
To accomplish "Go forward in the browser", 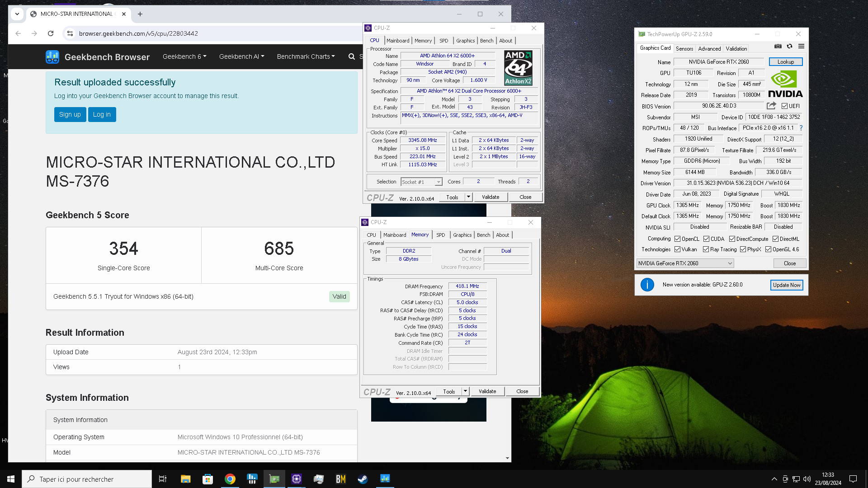I will point(34,33).
